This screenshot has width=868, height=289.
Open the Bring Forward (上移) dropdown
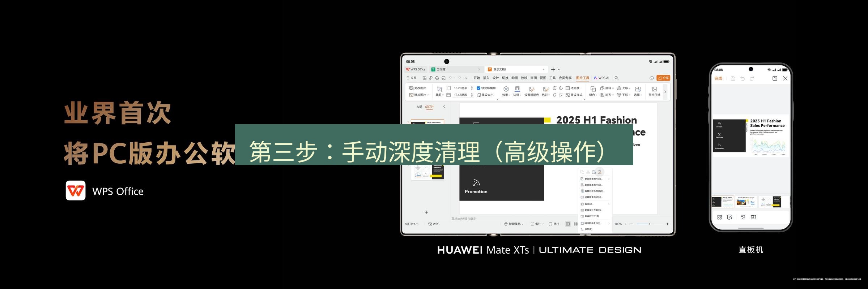(x=624, y=88)
